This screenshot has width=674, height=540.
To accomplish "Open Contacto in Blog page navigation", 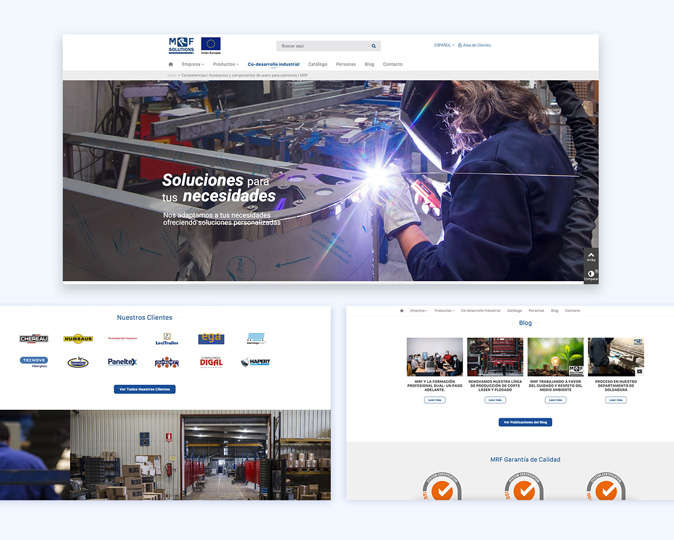I will (572, 310).
